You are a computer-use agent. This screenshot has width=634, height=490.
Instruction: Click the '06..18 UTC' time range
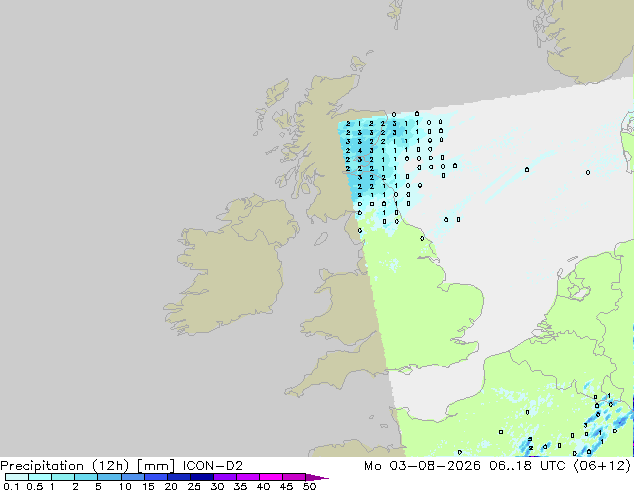529,466
